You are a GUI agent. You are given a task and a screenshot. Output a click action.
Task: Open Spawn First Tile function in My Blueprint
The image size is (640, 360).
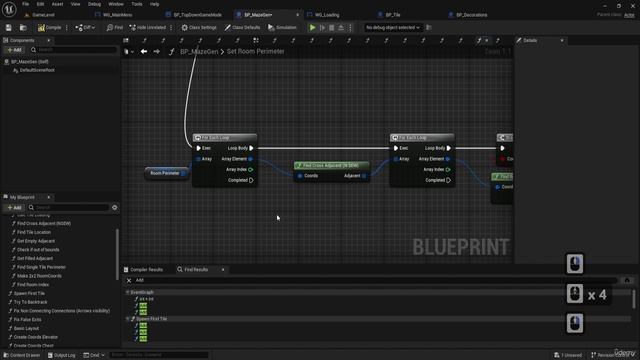click(29, 293)
